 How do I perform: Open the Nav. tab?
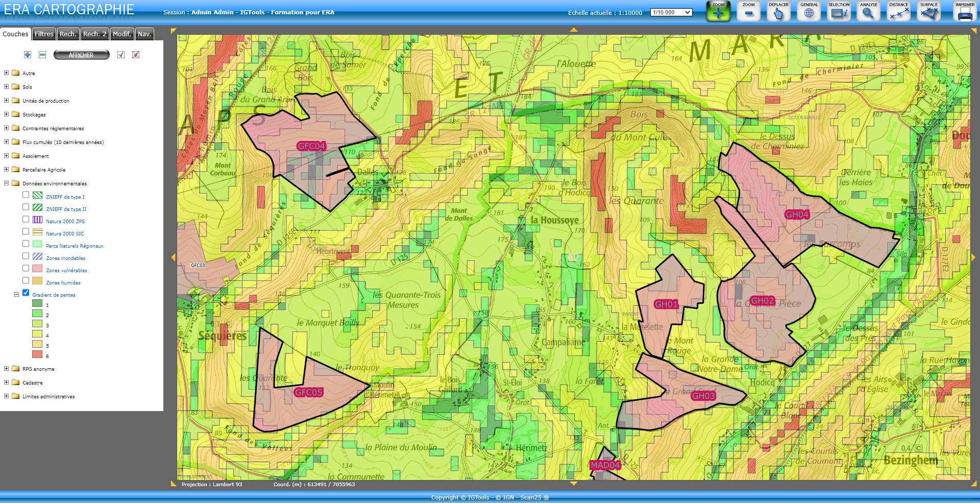click(144, 34)
